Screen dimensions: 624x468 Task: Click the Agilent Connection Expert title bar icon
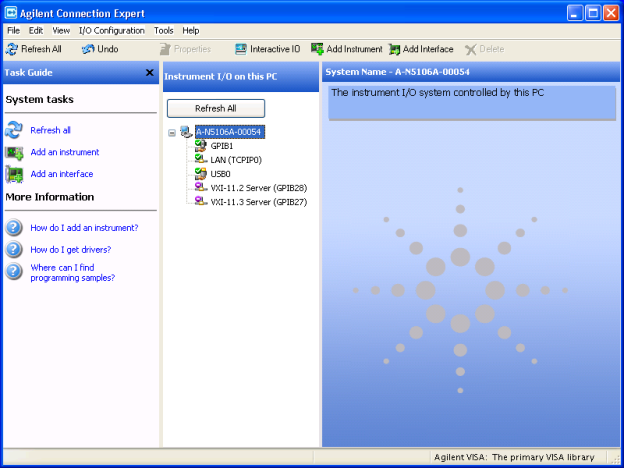(x=11, y=13)
